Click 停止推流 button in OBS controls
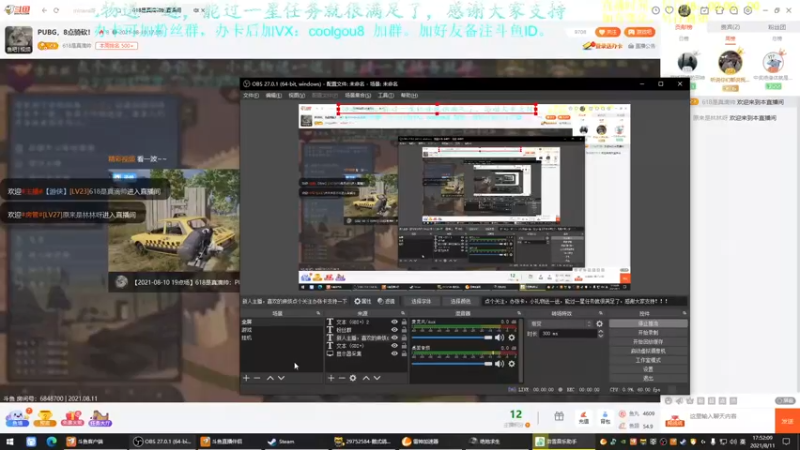Viewport: 800px width, 450px height. (648, 323)
